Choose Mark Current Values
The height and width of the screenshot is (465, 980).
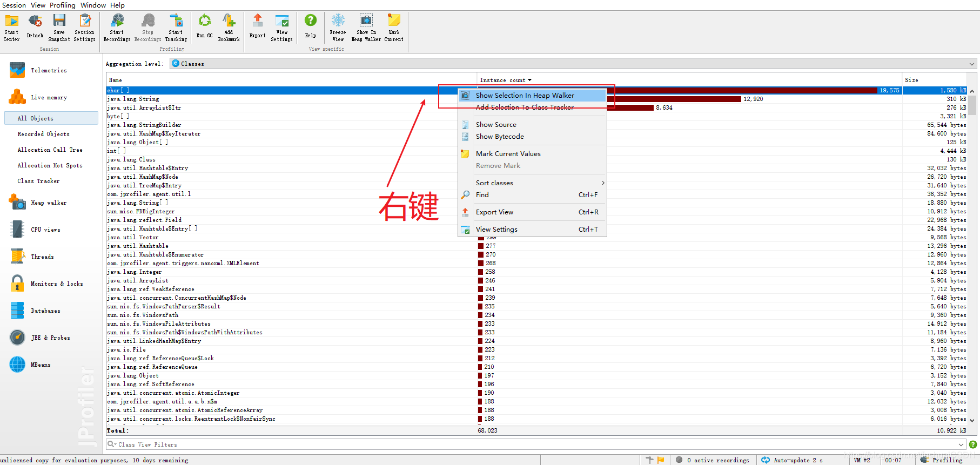tap(532, 154)
